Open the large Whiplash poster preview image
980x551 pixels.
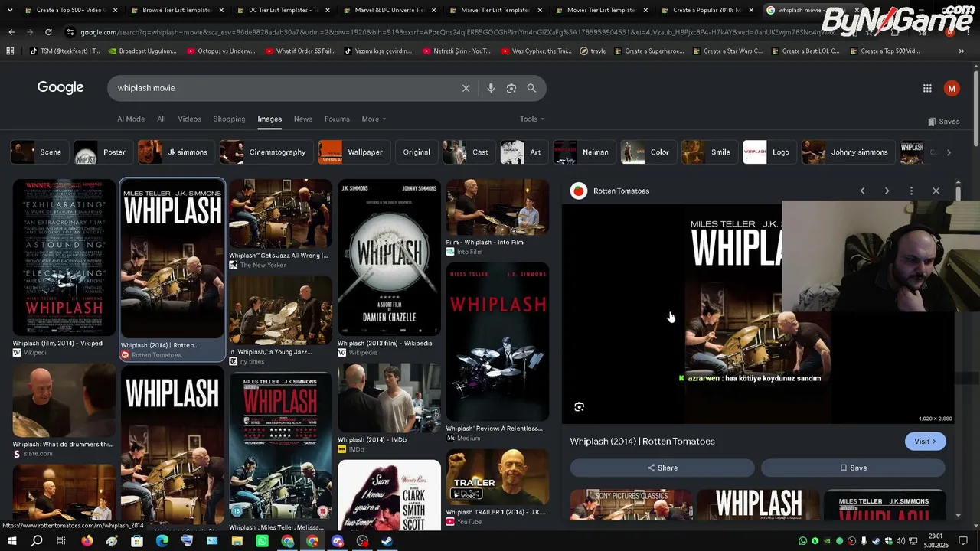pos(758,314)
